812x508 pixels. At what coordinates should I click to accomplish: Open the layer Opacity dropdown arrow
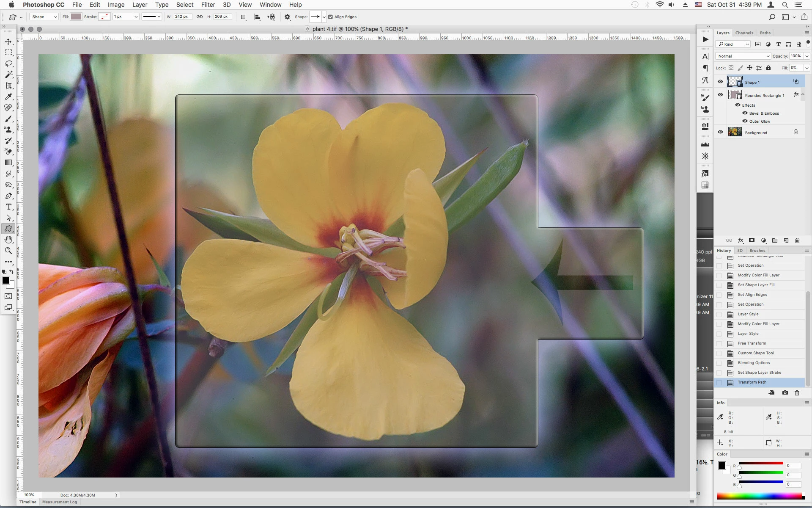[807, 56]
